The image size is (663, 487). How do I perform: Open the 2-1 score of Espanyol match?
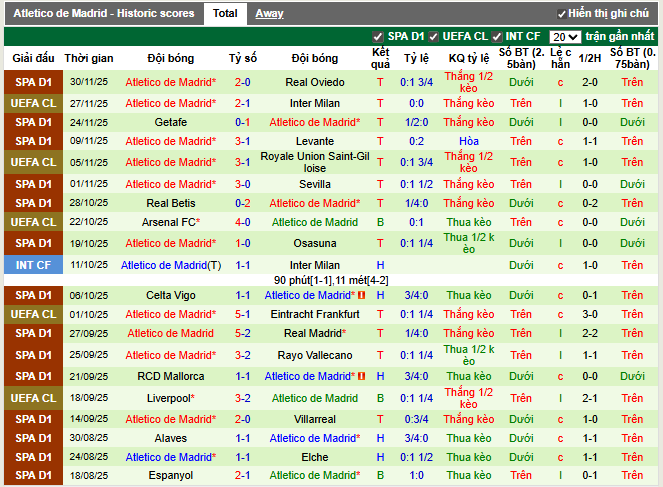[243, 475]
